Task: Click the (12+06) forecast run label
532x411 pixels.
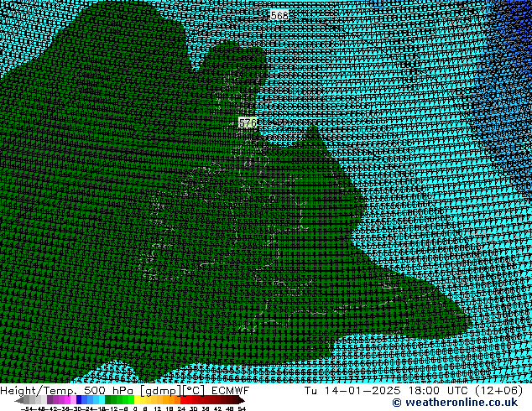Action: click(x=498, y=391)
